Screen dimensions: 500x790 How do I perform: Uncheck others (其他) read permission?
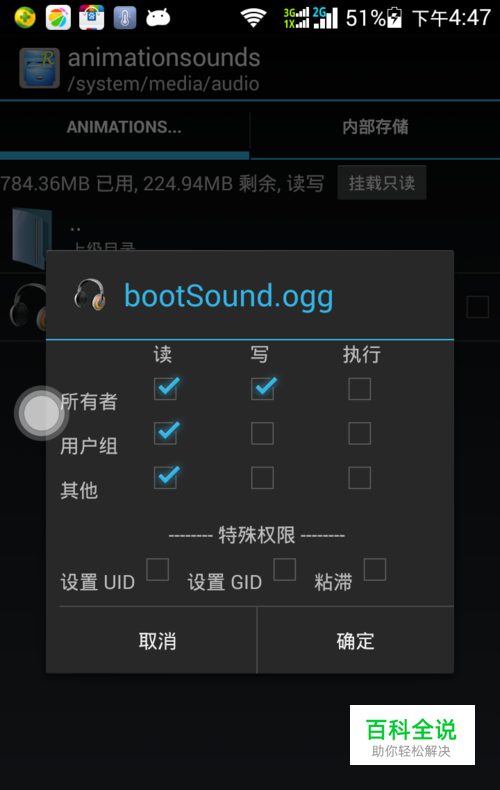[x=166, y=477]
